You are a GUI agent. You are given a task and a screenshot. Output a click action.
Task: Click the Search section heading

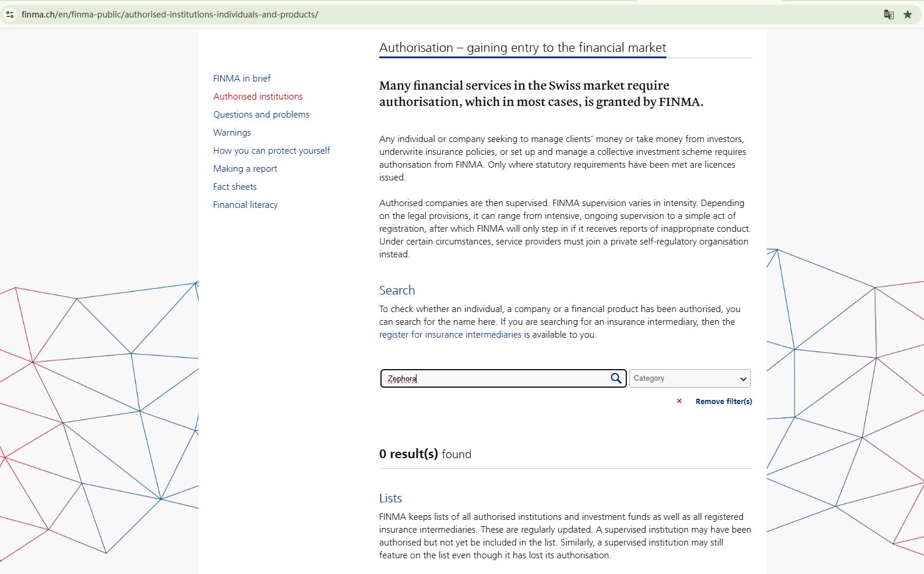tap(397, 290)
